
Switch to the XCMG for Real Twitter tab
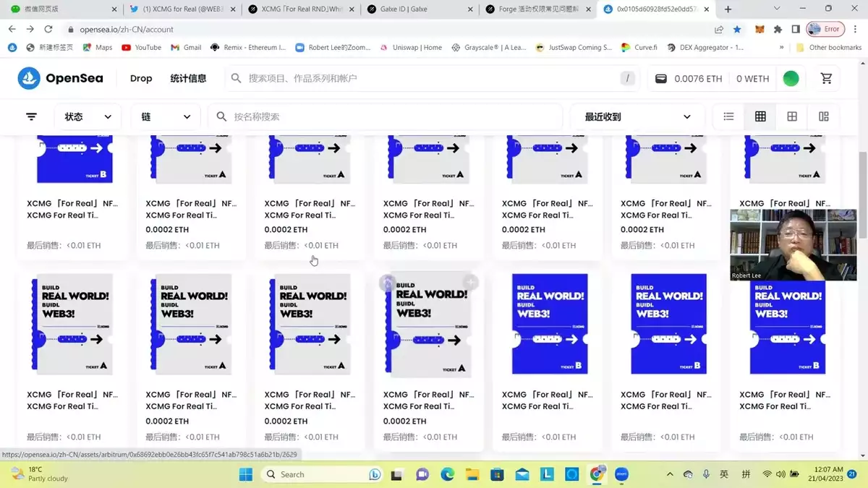181,9
